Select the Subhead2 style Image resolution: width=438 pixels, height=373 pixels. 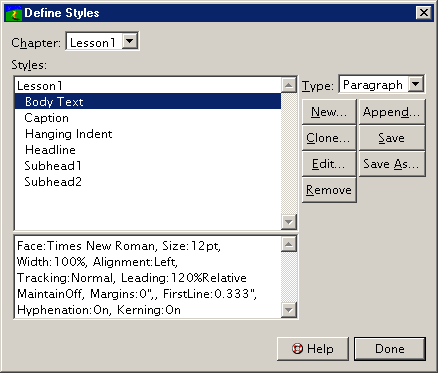coord(53,182)
